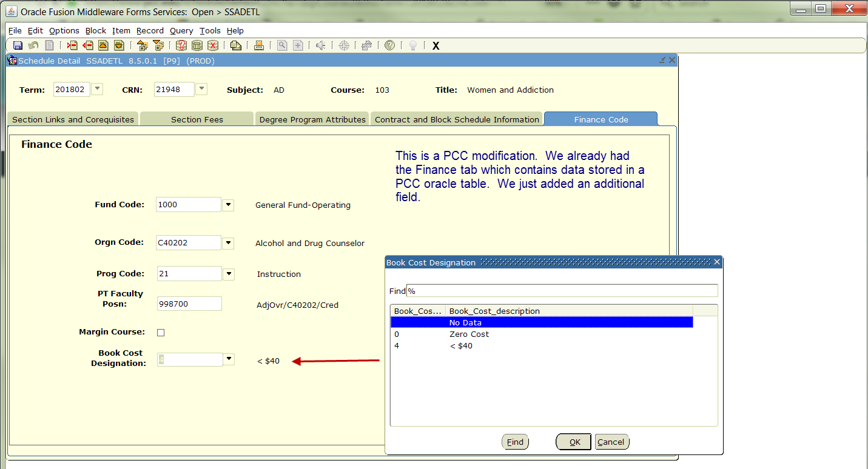This screenshot has width=868, height=469.
Task: Click the Select document toolbar icon
Action: (x=50, y=45)
